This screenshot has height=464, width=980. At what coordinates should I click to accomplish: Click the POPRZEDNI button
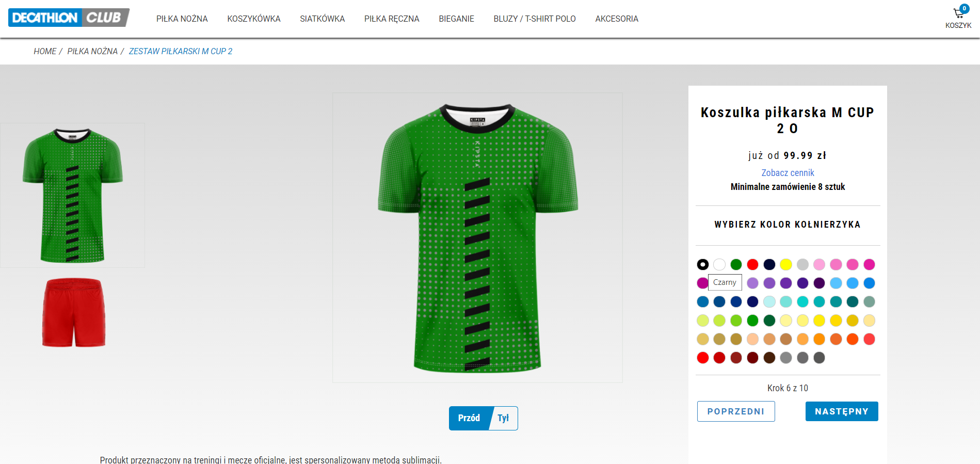coord(736,411)
